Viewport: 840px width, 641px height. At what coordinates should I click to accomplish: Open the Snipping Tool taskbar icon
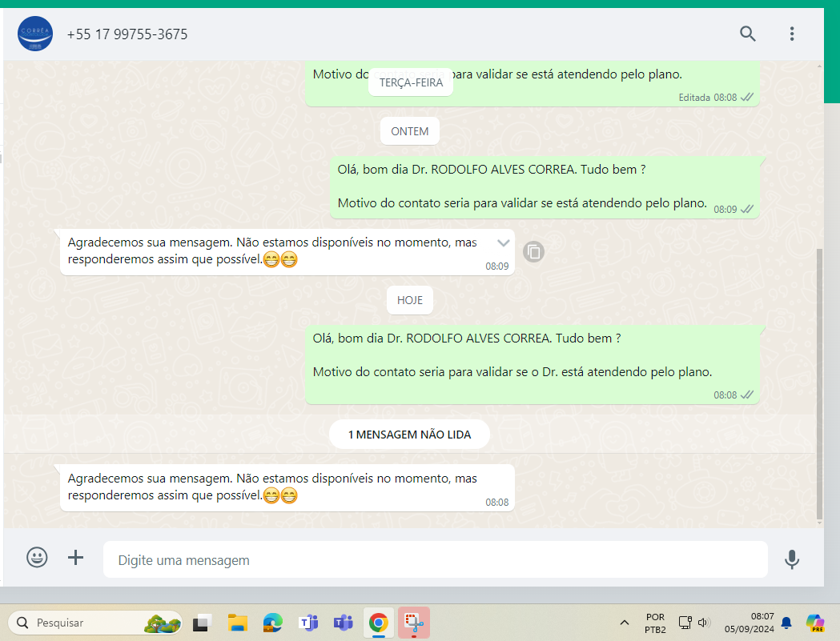coord(414,623)
